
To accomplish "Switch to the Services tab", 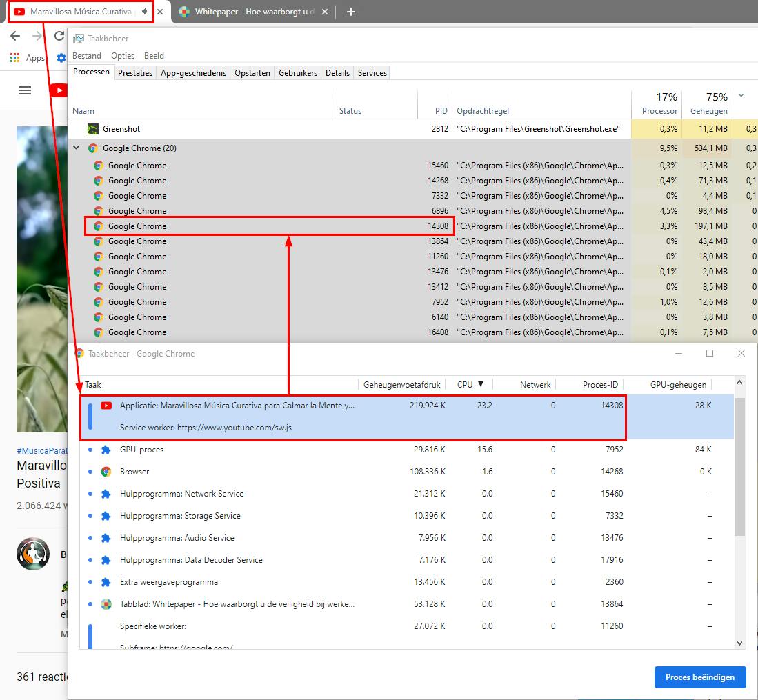I will tap(372, 73).
